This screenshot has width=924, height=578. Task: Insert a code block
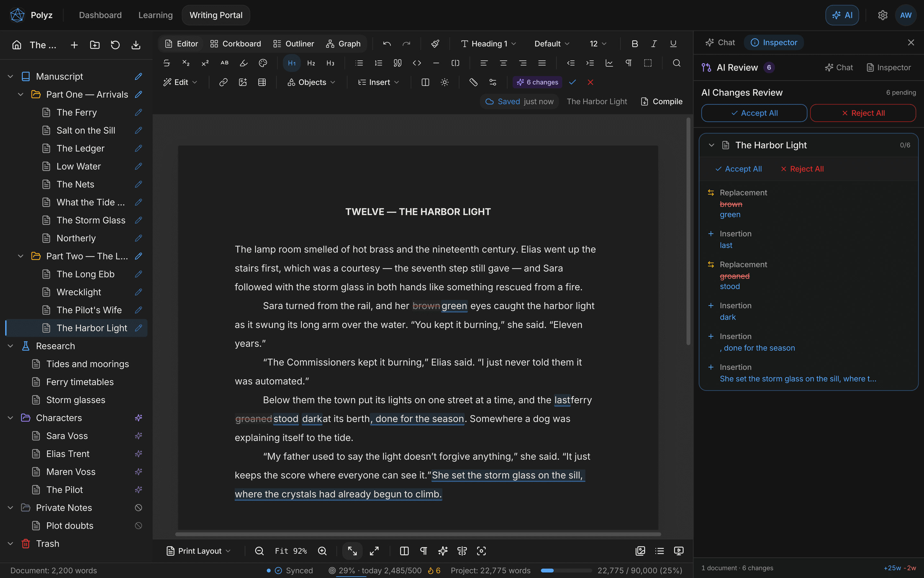click(417, 63)
